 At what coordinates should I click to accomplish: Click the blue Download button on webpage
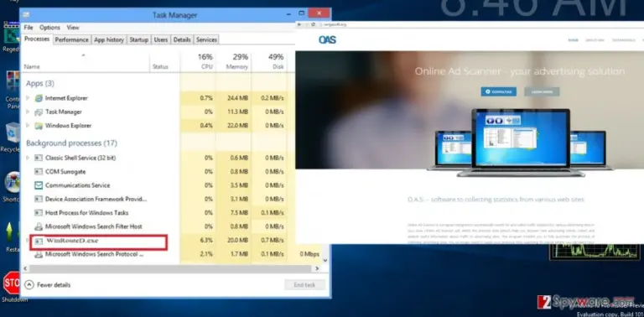click(x=499, y=91)
